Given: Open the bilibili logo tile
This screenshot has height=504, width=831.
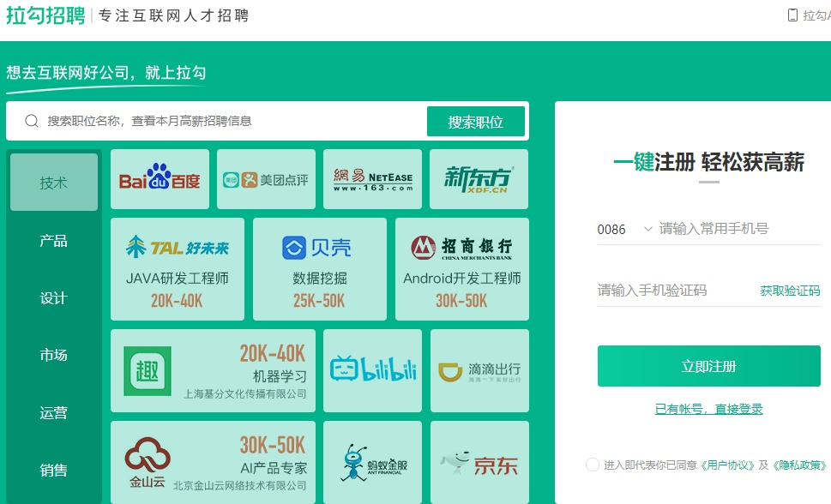Looking at the screenshot, I should [372, 370].
